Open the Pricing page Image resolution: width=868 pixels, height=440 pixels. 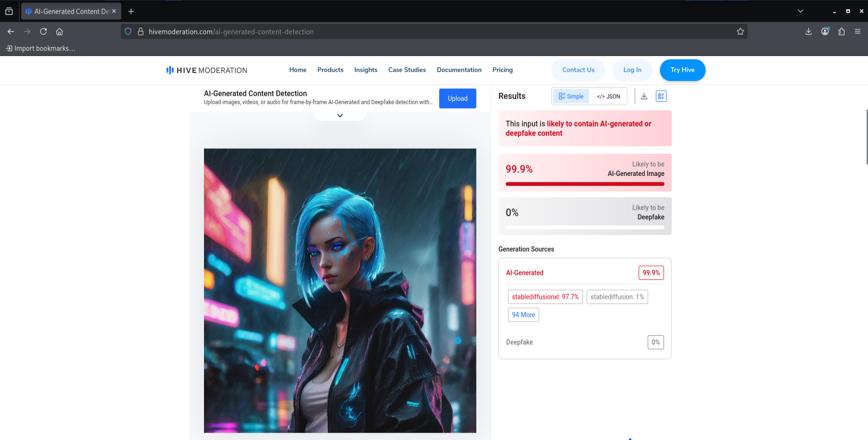tap(503, 70)
